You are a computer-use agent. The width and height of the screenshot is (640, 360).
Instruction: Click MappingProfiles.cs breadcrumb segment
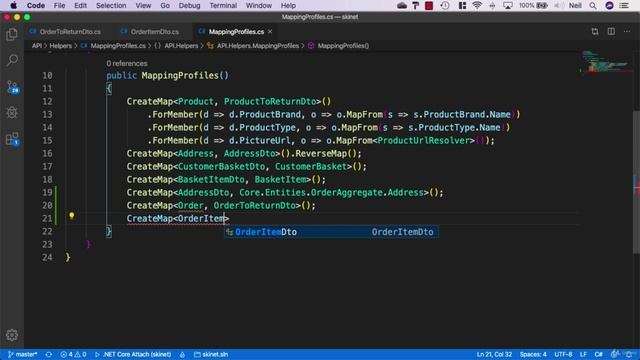pyautogui.click(x=113, y=46)
